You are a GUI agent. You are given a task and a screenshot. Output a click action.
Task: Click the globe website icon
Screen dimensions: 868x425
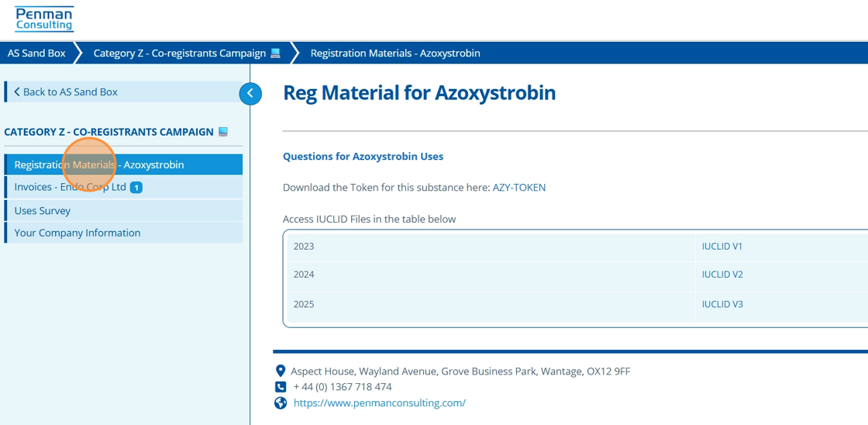click(x=281, y=403)
